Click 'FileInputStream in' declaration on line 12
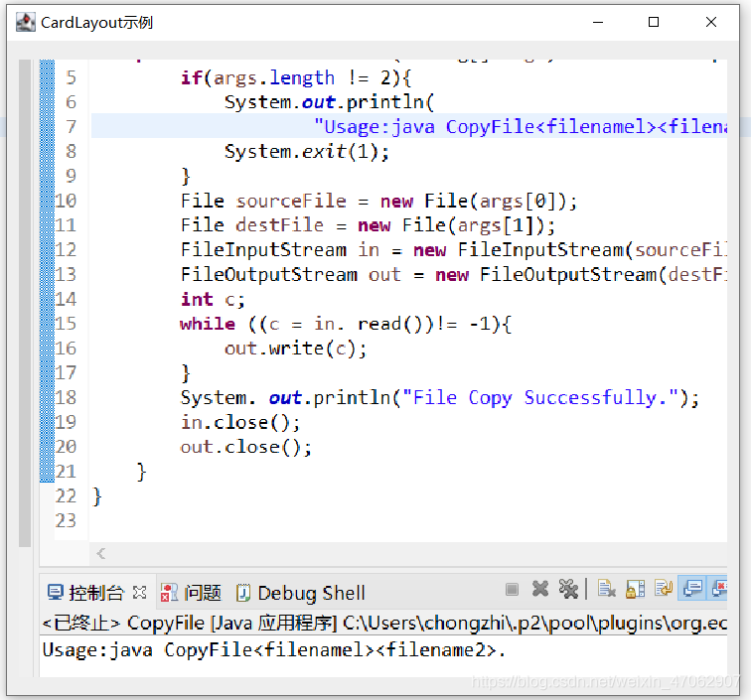751x700 pixels. pos(280,250)
